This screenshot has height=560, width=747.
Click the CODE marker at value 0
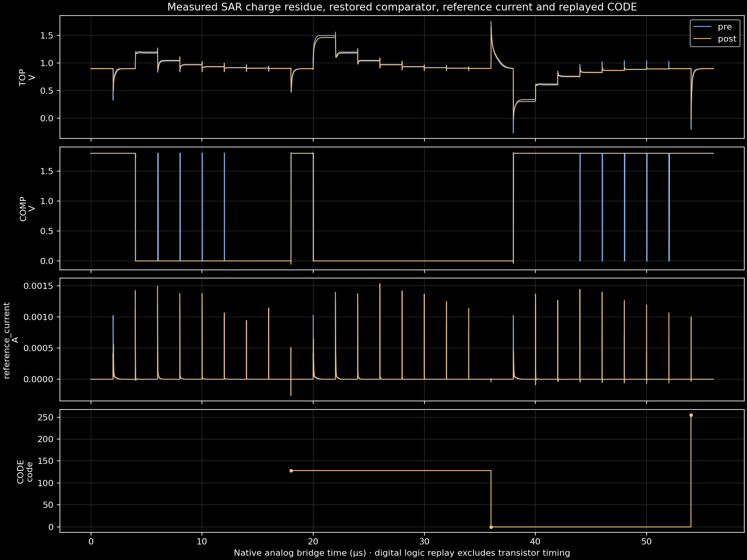click(491, 527)
